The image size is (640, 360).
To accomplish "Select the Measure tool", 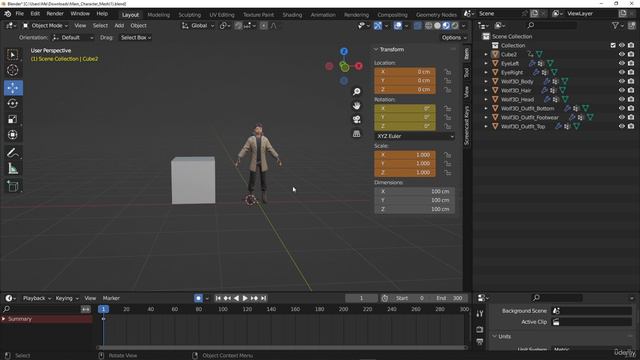I will [13, 169].
